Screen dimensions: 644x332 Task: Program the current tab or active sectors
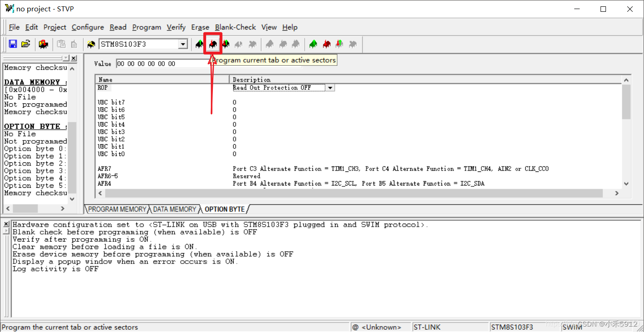(x=212, y=44)
